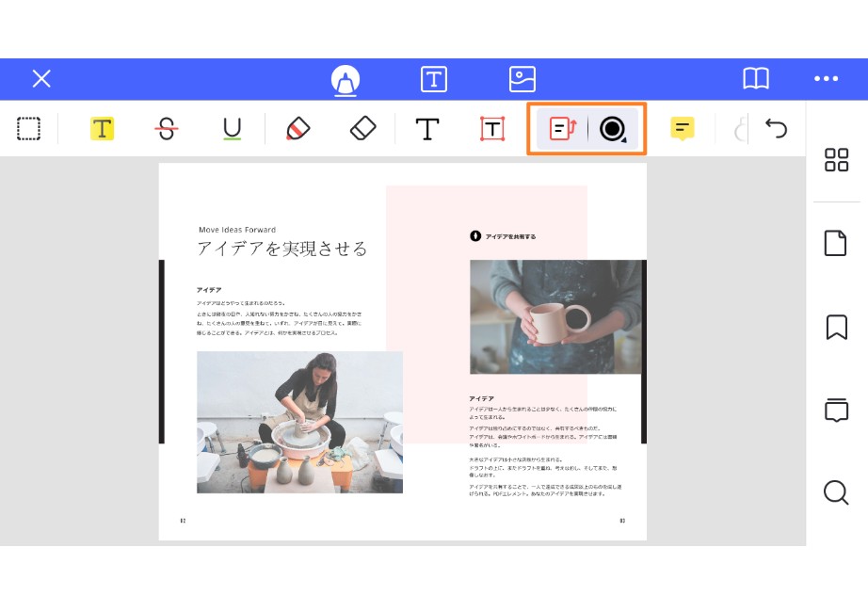Viewport: 868px width, 612px height.
Task: Select the dashed rectangle selection tool
Action: [x=29, y=128]
